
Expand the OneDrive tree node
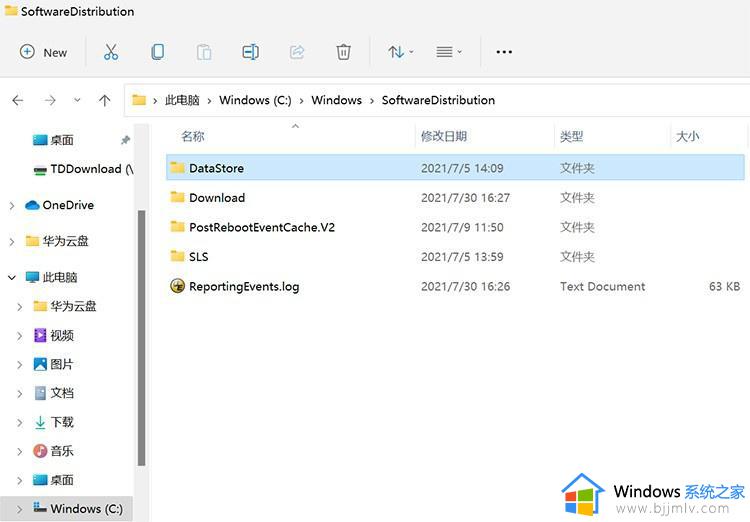(12, 206)
